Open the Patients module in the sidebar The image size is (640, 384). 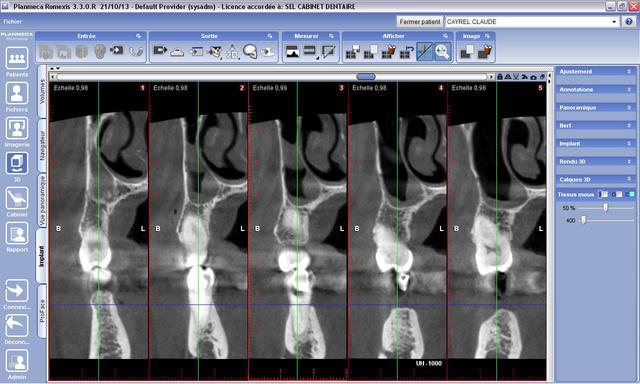tap(17, 58)
